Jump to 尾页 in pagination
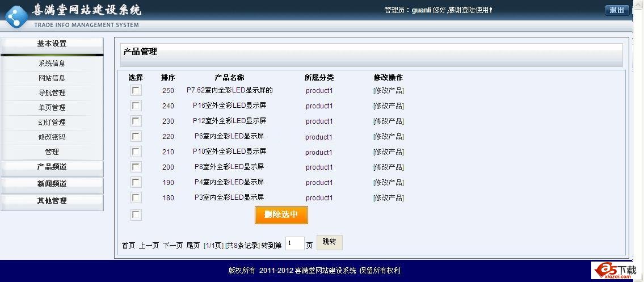The image size is (644, 282). 193,246
